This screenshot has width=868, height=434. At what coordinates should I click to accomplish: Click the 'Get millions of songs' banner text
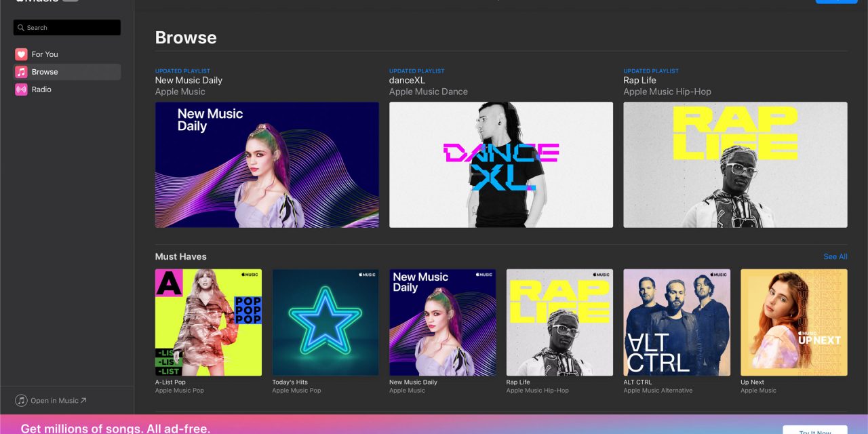[115, 429]
